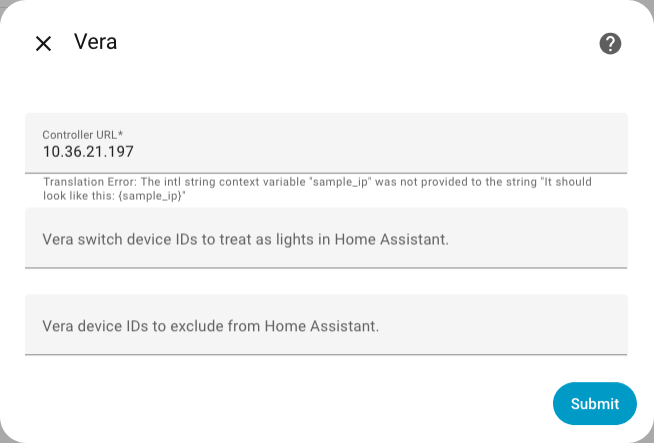The height and width of the screenshot is (443, 654).
Task: Place cursor after the IP address value
Action: point(136,152)
